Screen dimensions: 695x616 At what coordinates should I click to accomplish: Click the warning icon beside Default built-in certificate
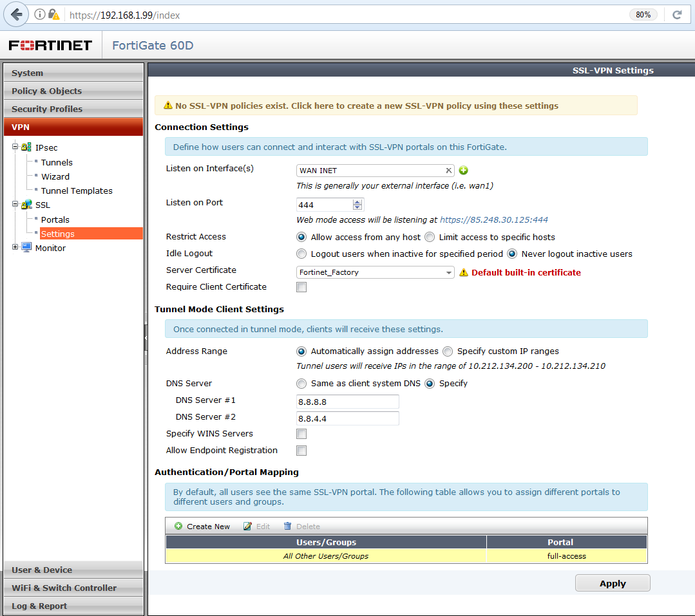tap(464, 272)
